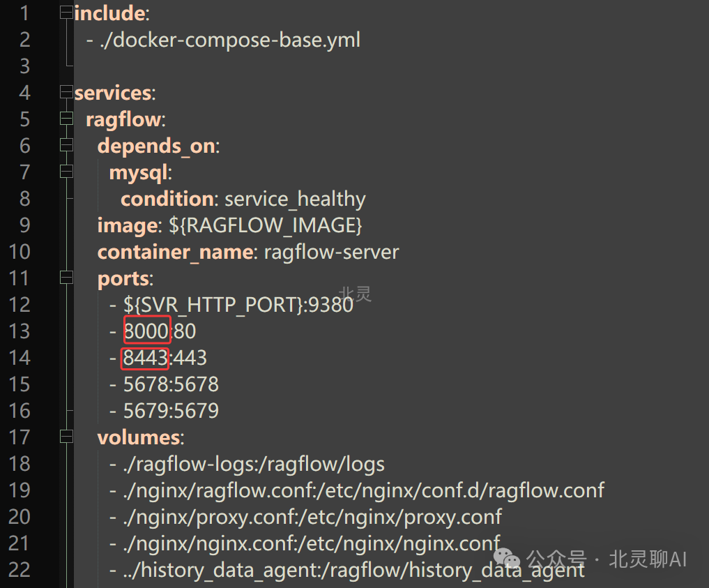
Task: Click the "services" key
Action: tap(113, 93)
